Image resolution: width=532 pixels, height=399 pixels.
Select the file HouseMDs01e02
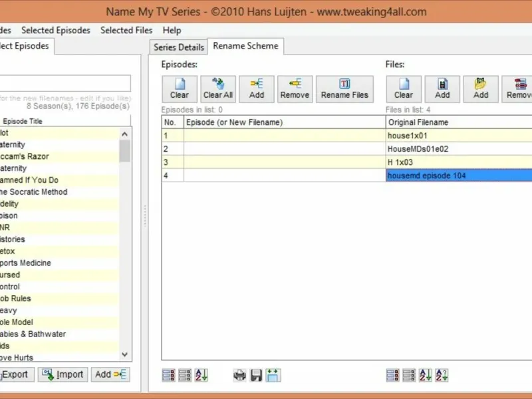coord(459,149)
